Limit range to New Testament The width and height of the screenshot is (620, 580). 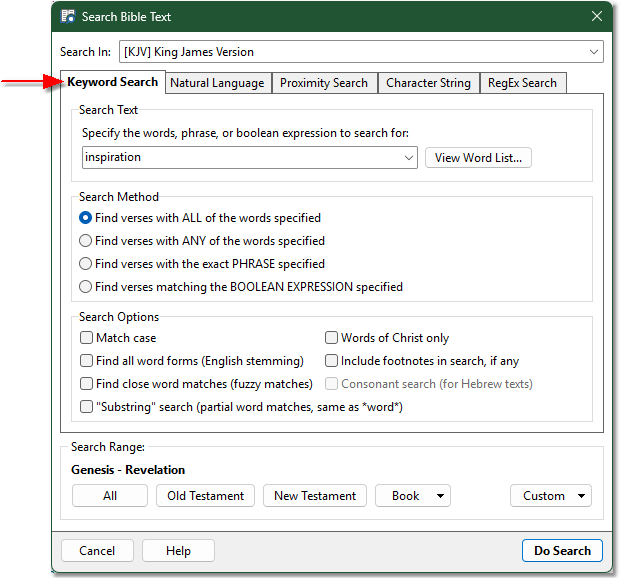315,496
